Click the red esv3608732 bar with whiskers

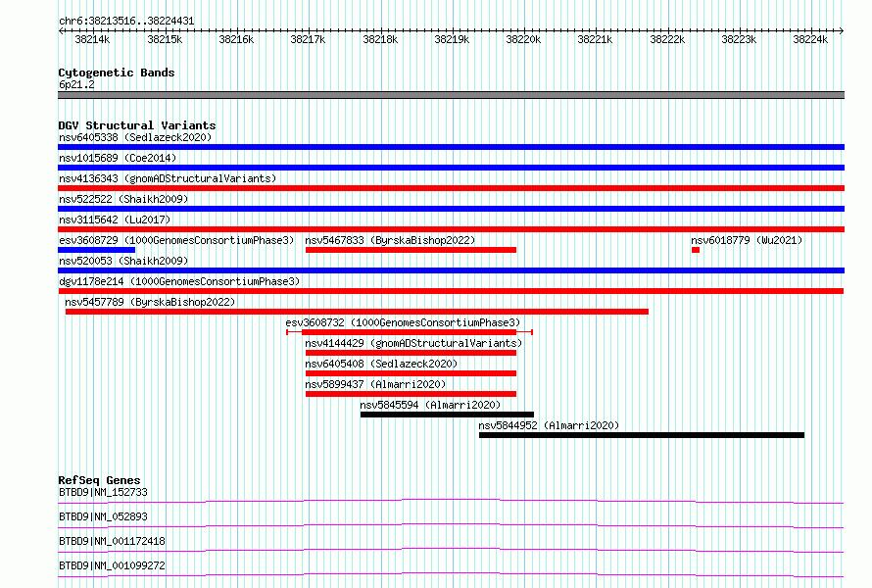410,332
